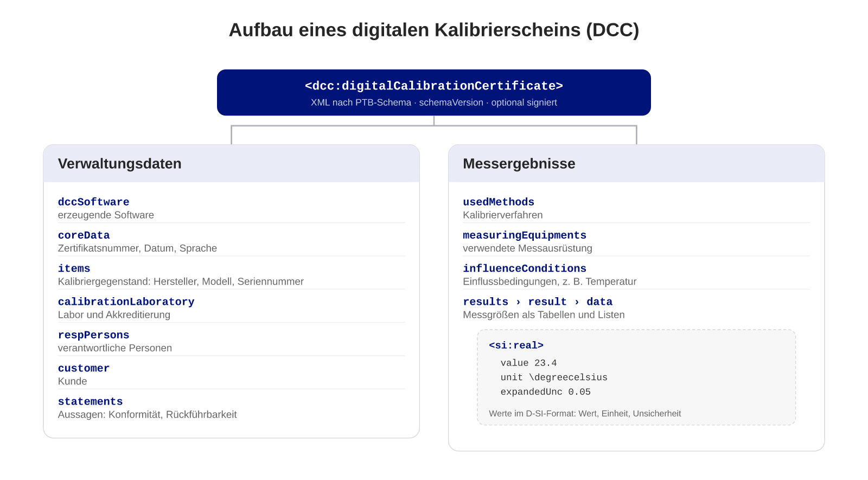Click 'verantwortliche Personen' description
Viewport: 868px width, 480px height.
point(115,348)
